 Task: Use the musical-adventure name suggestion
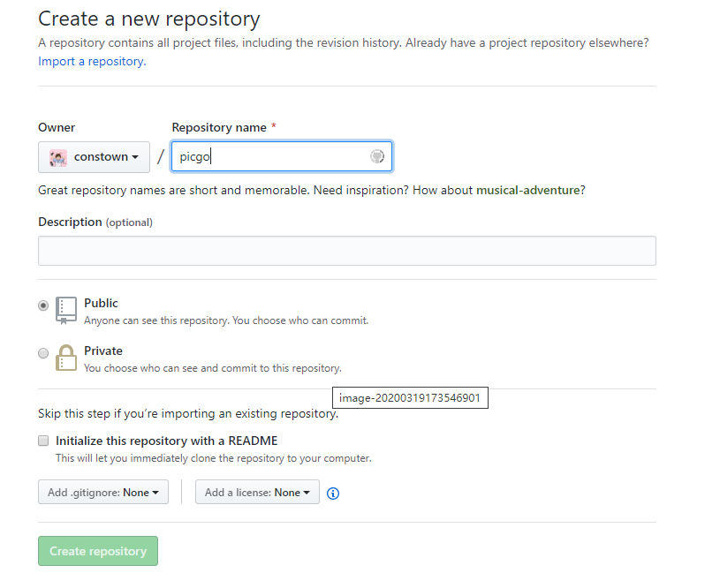point(527,190)
